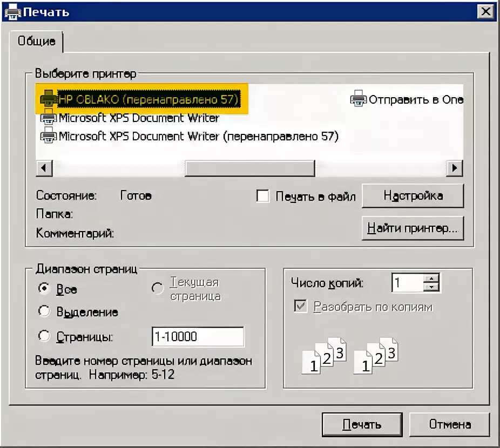This screenshot has width=500, height=448.
Task: Select the Все radio button
Action: click(x=44, y=289)
